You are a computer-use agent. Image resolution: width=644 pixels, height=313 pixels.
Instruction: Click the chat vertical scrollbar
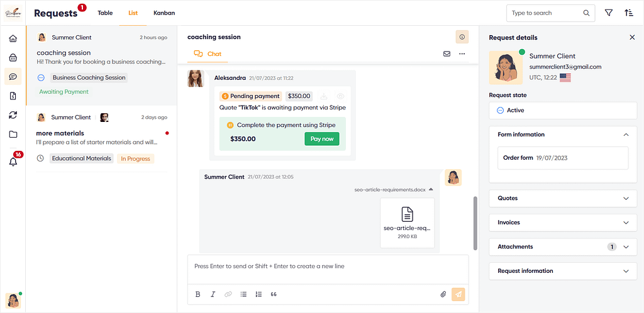click(x=475, y=223)
